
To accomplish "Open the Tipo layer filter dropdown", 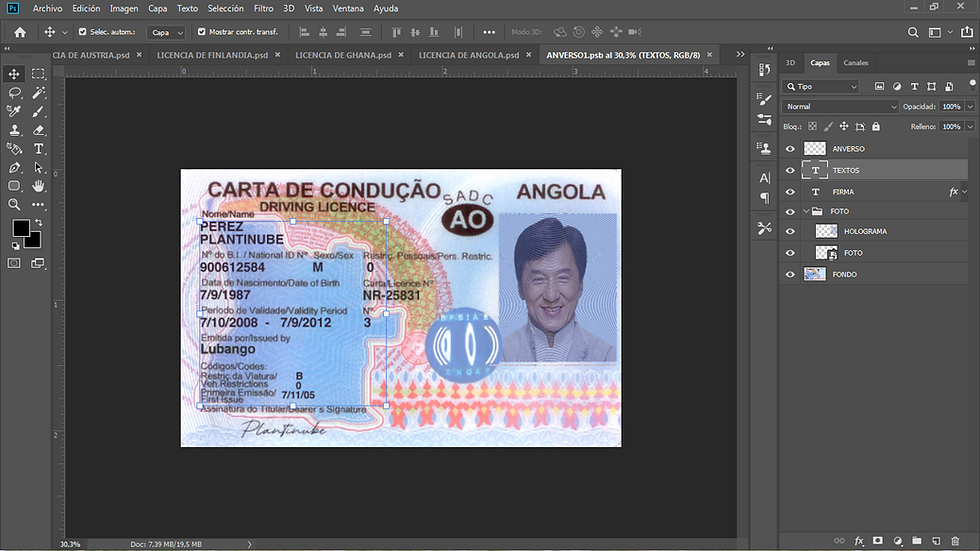I will point(821,87).
